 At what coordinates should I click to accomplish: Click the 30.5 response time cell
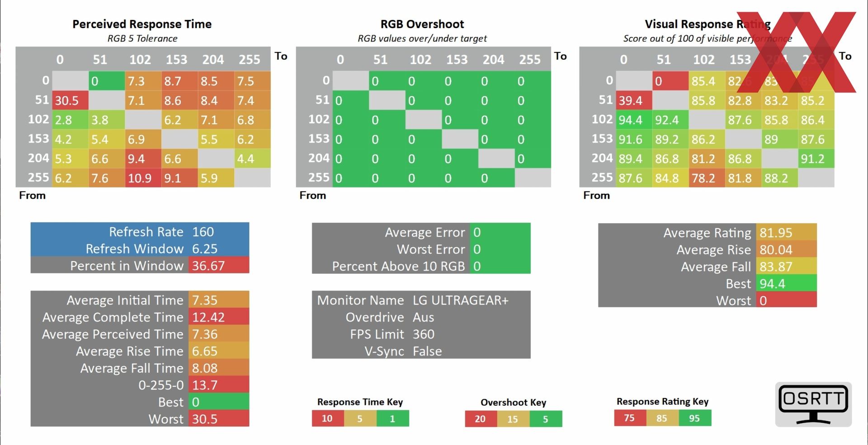click(71, 100)
